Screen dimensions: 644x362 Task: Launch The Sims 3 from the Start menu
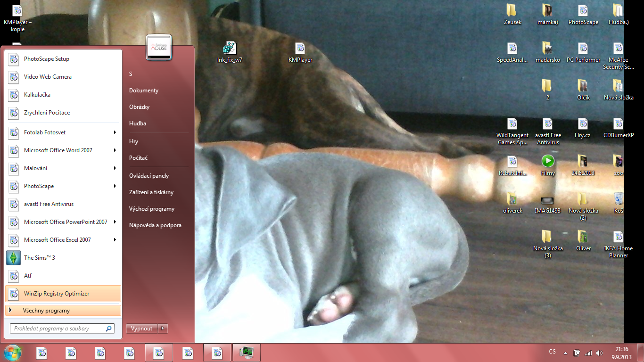pos(63,258)
